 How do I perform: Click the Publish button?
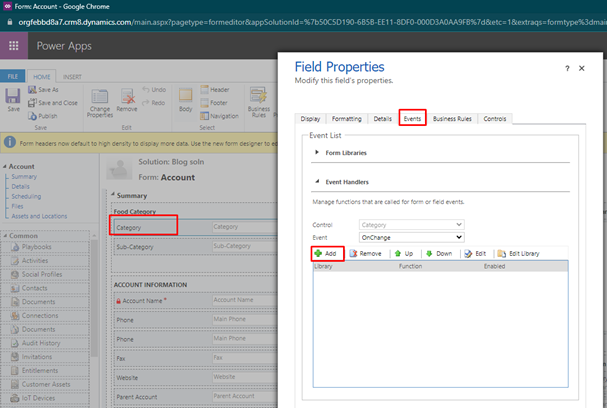(x=46, y=115)
